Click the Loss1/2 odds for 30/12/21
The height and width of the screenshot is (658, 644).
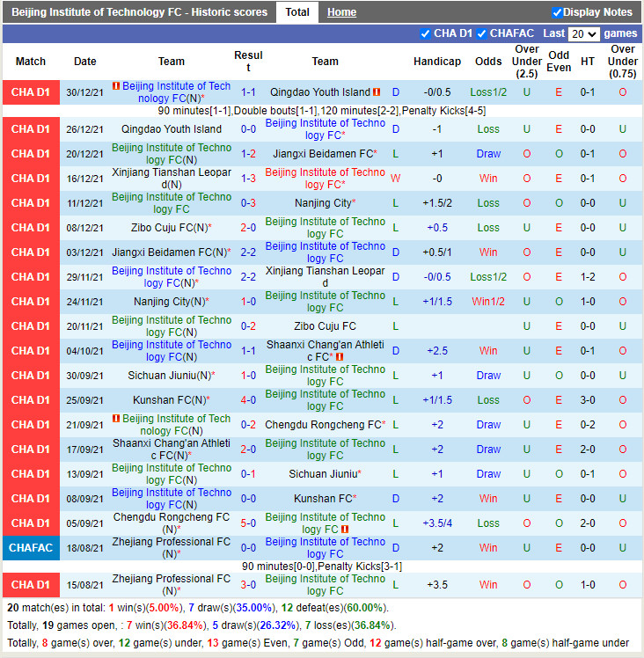tap(488, 92)
